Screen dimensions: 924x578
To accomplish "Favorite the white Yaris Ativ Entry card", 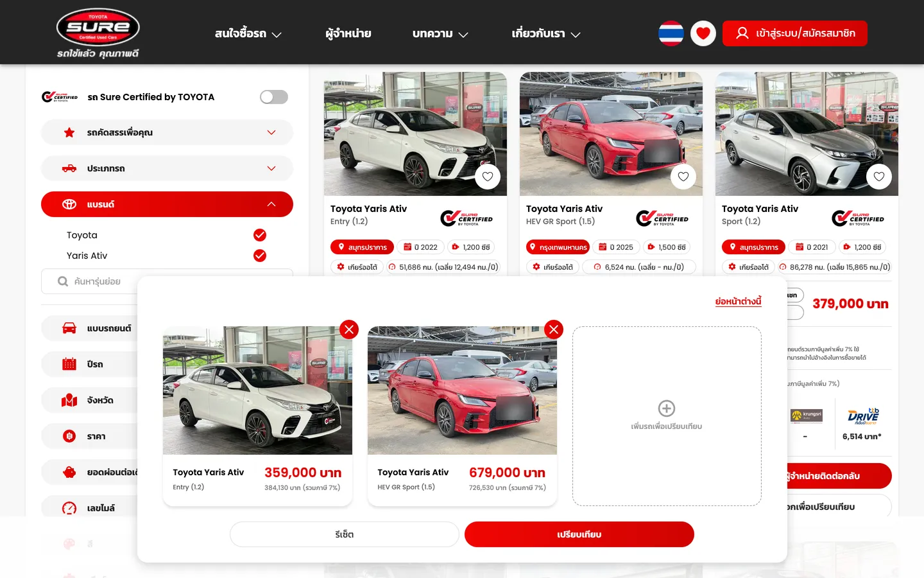I will coord(488,177).
